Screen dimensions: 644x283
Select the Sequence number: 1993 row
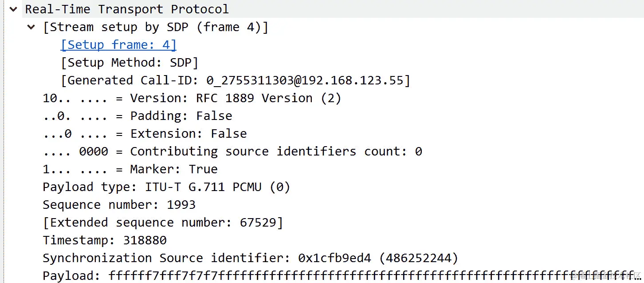point(119,204)
